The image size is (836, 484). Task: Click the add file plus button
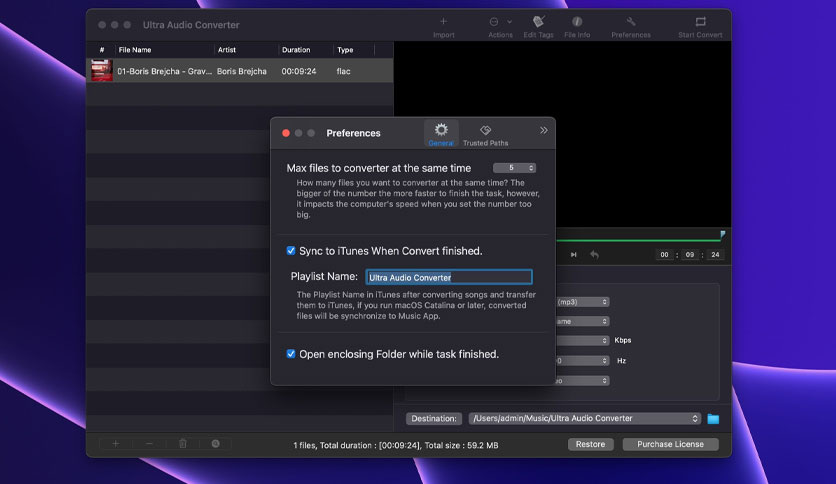pos(116,443)
